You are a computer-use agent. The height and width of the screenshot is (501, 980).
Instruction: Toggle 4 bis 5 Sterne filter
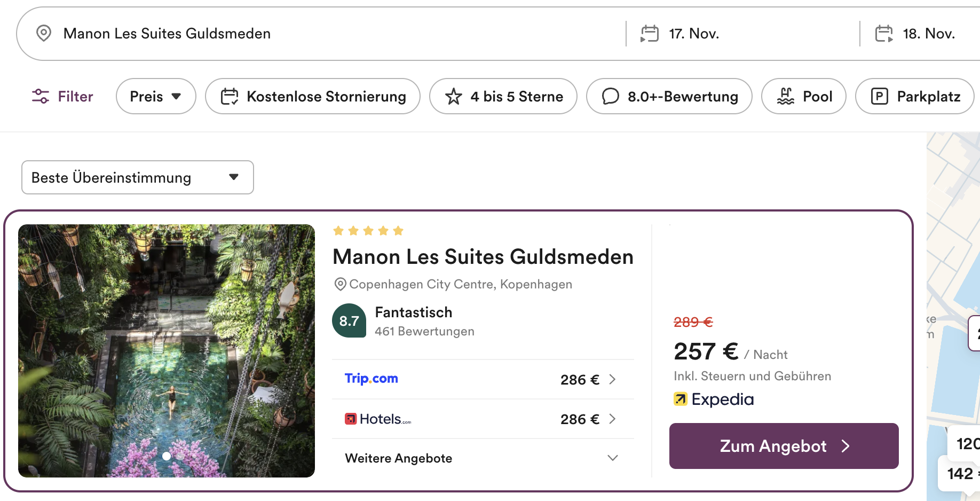point(503,96)
